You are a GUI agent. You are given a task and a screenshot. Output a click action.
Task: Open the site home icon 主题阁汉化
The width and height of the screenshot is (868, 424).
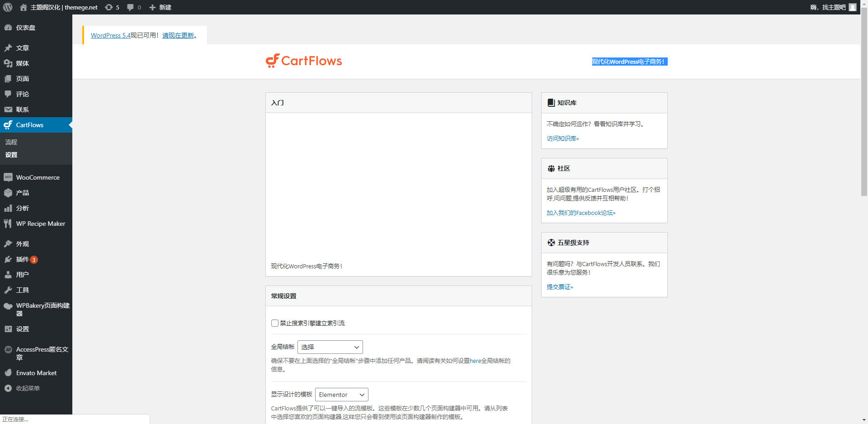[24, 7]
